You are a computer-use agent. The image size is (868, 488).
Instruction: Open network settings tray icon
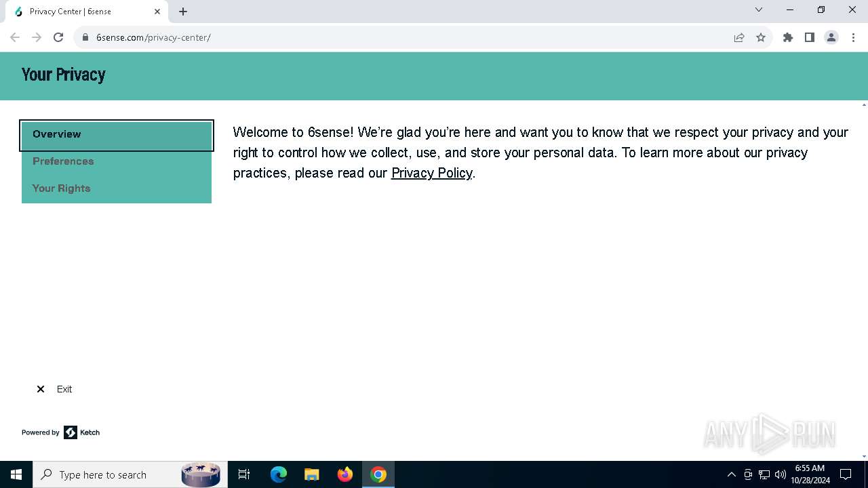(764, 474)
